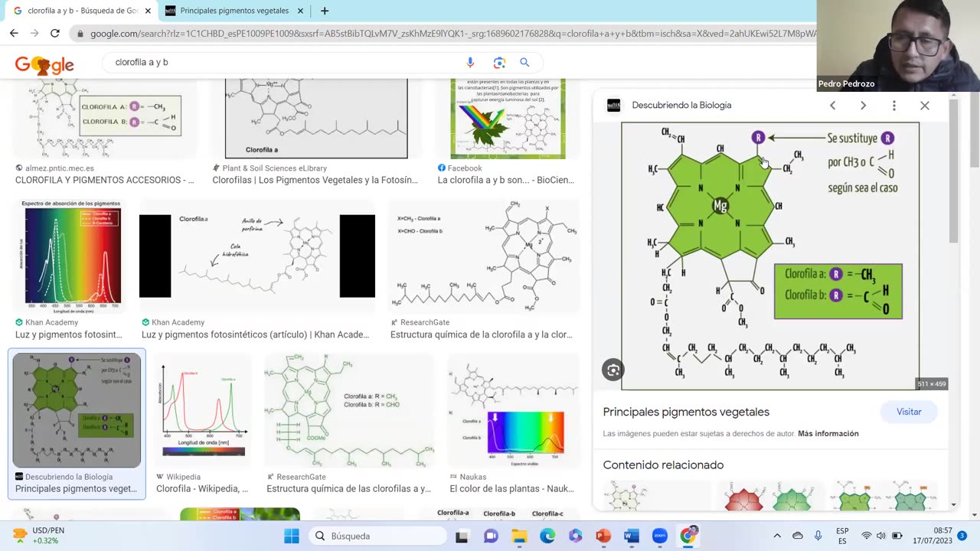This screenshot has height=551, width=980.
Task: Open 'CLOROFILA Y PIGMENTOS ACCESORIOS' result
Action: pos(105,181)
